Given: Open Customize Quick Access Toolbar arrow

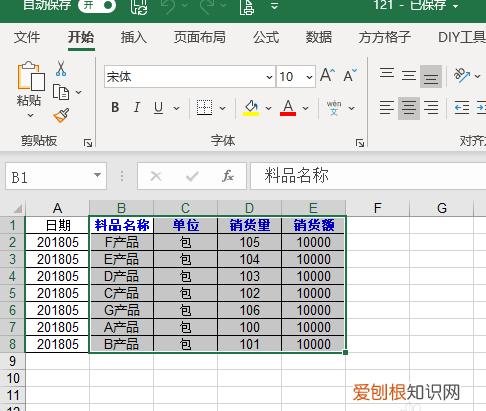Looking at the screenshot, I should (x=274, y=6).
